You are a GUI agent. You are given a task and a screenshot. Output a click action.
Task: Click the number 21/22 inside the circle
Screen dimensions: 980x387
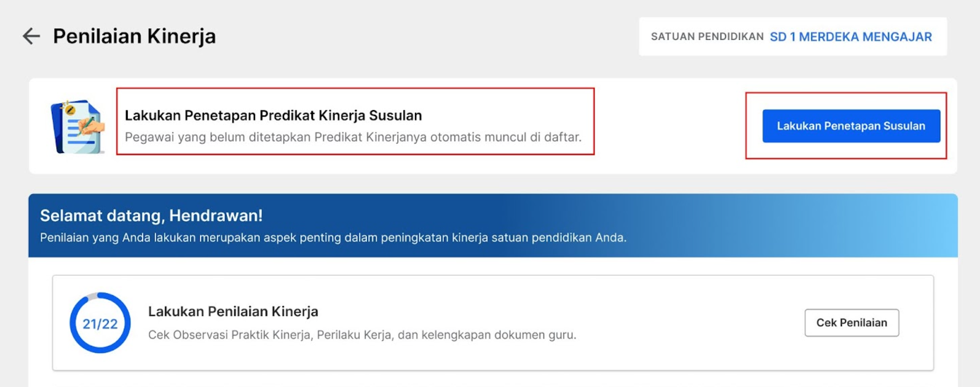point(100,324)
